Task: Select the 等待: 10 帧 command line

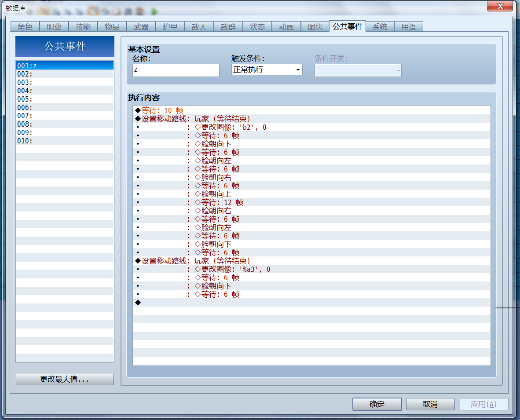Action: pos(311,110)
